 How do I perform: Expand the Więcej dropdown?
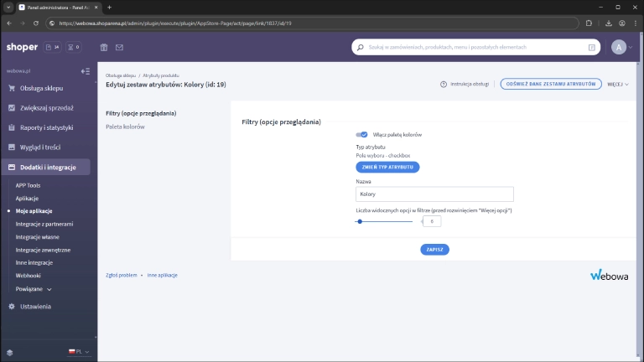click(618, 85)
